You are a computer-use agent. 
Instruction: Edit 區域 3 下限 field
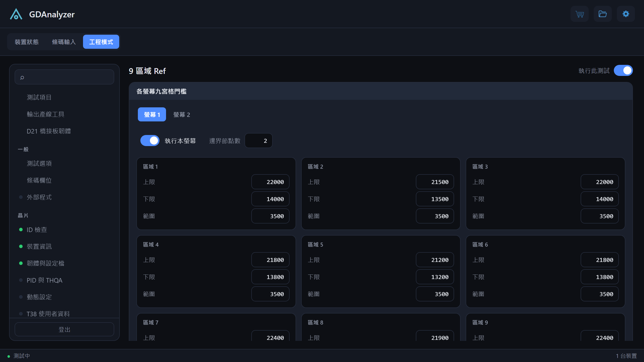point(600,199)
